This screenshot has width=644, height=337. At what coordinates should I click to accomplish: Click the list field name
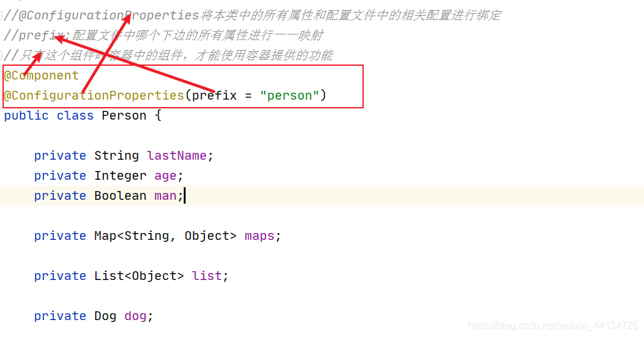[x=206, y=276]
